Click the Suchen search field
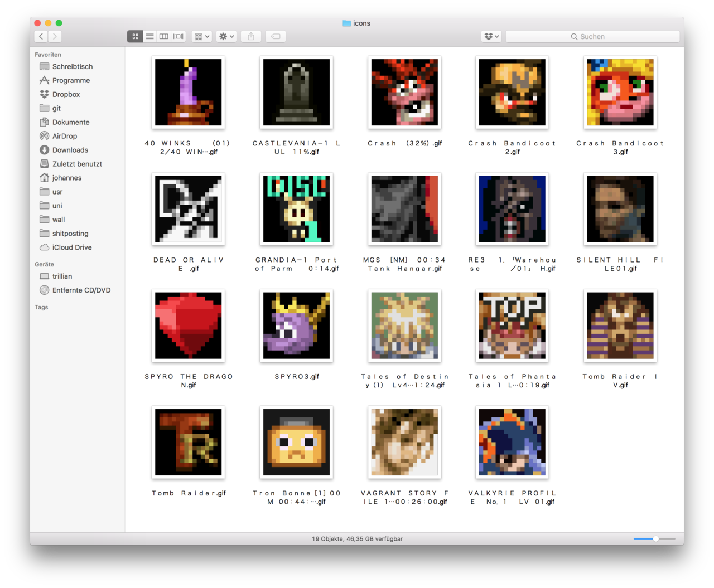Image resolution: width=714 pixels, height=588 pixels. coord(592,36)
